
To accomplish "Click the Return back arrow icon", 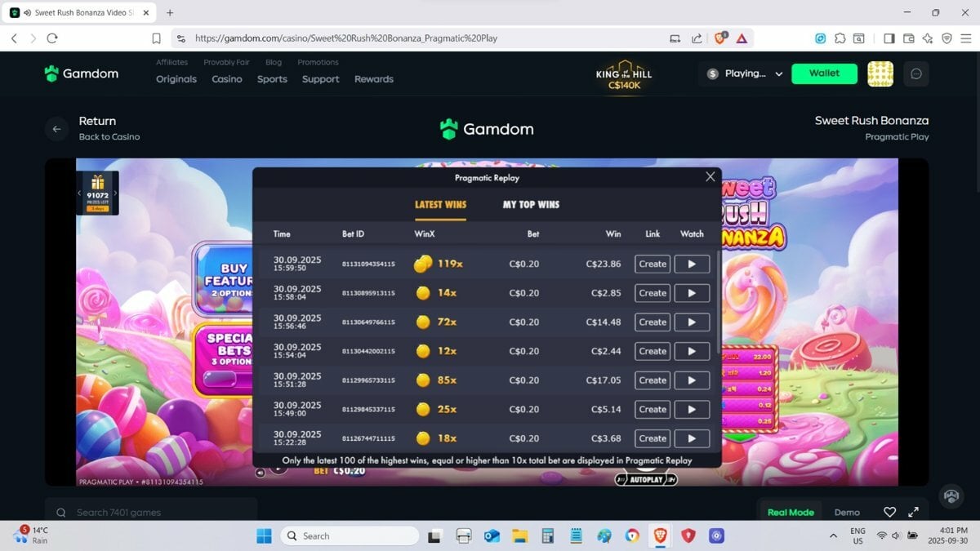I will click(56, 129).
